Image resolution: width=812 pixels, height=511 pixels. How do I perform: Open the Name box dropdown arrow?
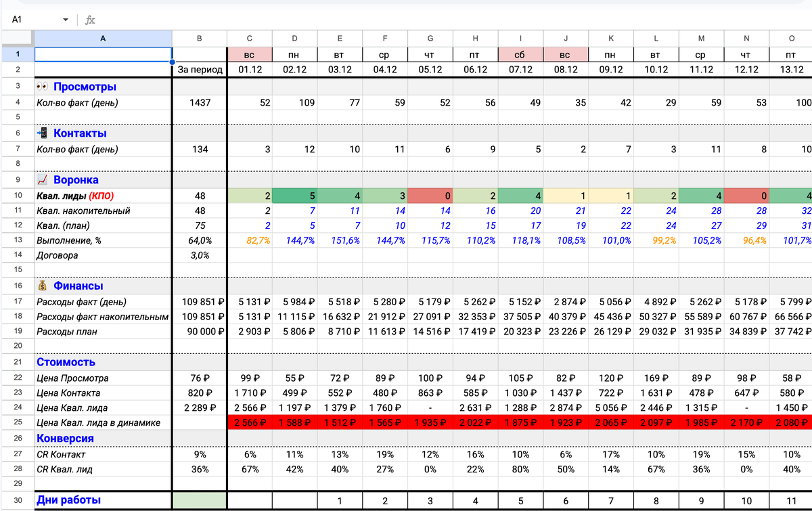pyautogui.click(x=66, y=20)
